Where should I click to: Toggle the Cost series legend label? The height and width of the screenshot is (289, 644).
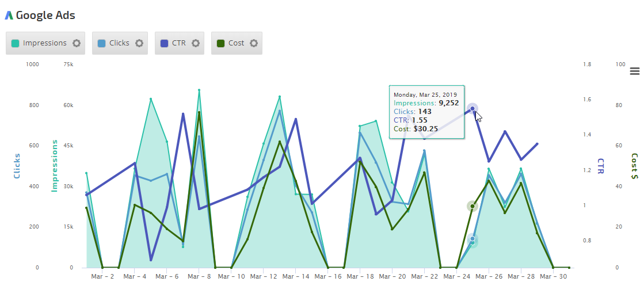[236, 43]
